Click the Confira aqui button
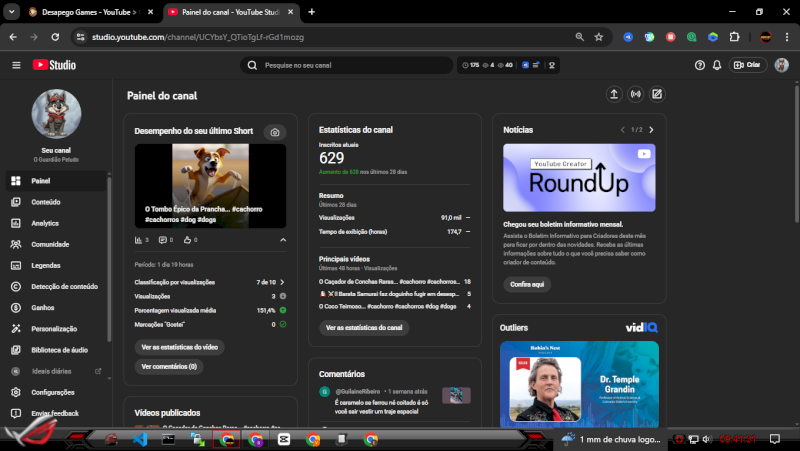The height and width of the screenshot is (451, 800). (527, 284)
